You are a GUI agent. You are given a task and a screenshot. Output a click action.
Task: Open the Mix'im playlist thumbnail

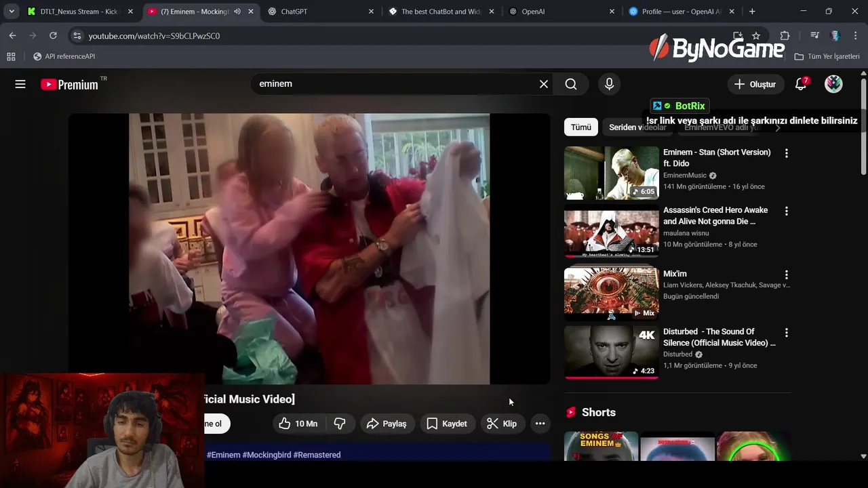(611, 293)
